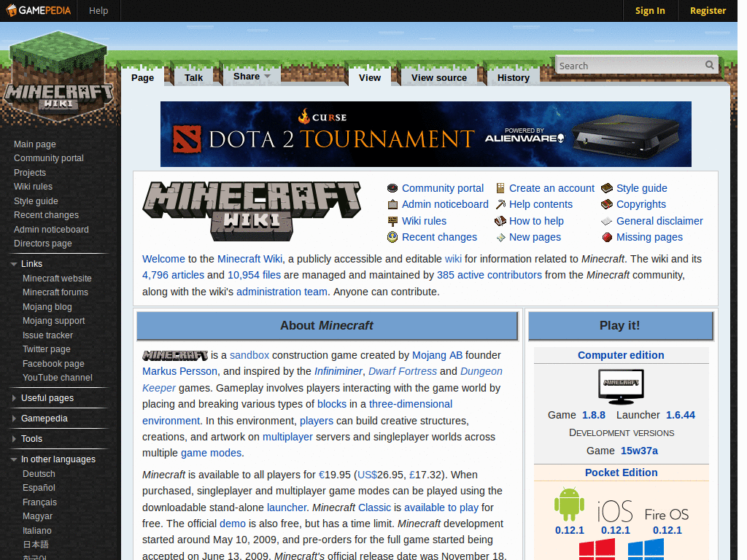This screenshot has width=747, height=560.
Task: Click the Android robot icon under Pocket Edition
Action: click(x=569, y=503)
